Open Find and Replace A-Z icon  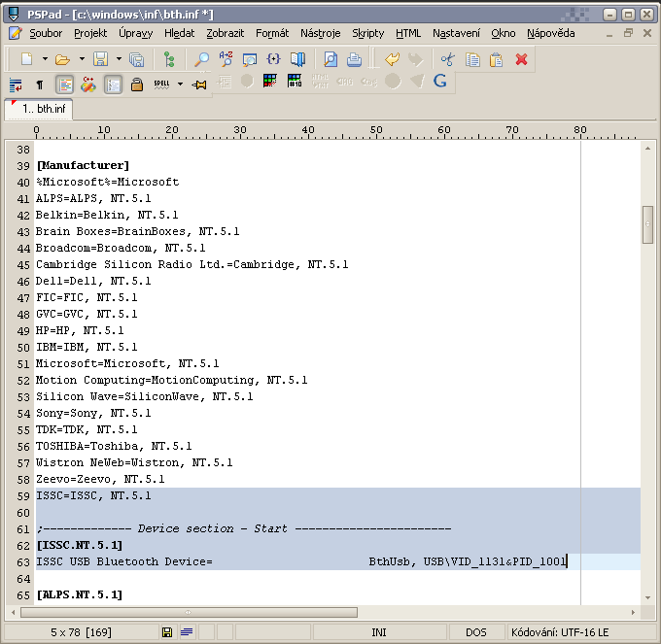226,59
